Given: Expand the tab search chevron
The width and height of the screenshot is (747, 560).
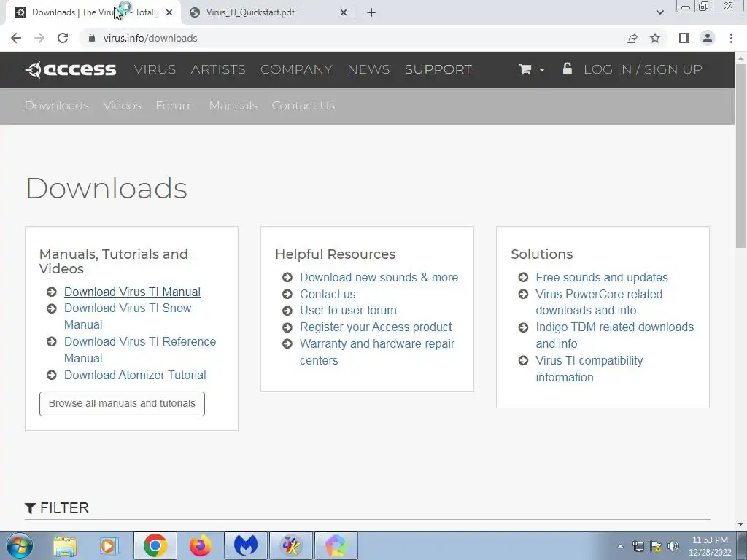Looking at the screenshot, I should (659, 12).
